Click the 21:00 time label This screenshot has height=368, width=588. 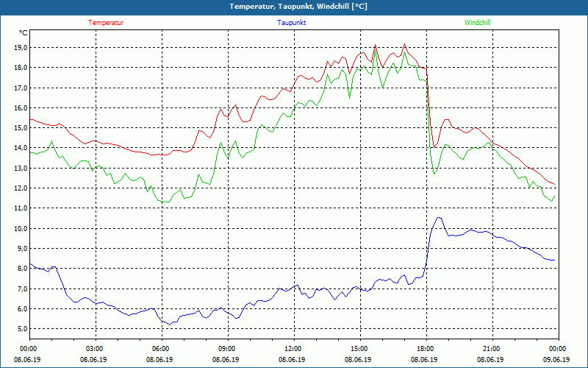pos(492,349)
